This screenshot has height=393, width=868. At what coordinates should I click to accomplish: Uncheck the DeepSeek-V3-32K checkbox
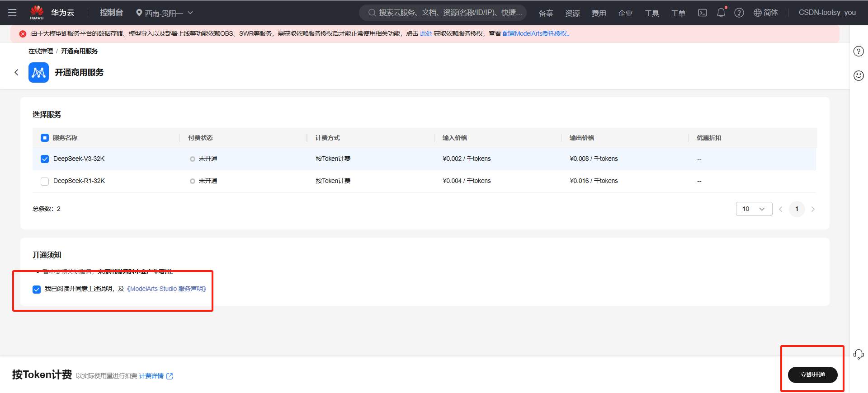(45, 159)
